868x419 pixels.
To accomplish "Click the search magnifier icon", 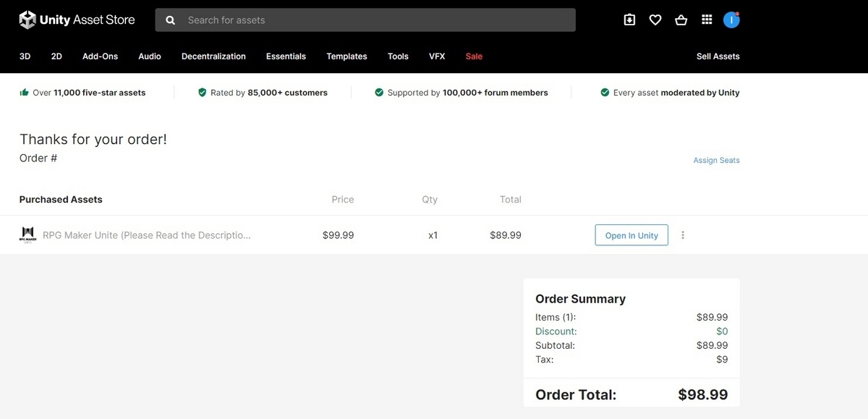I will 171,20.
